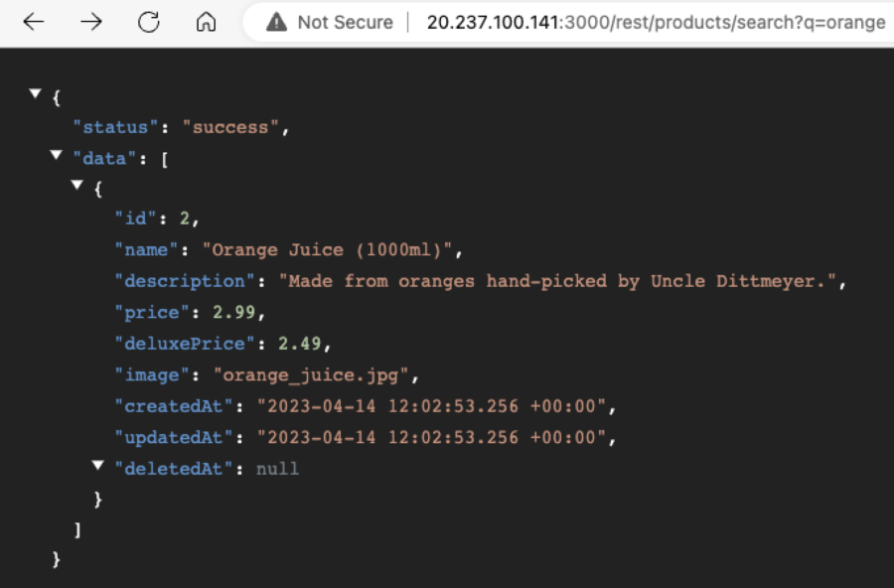
Task: Click the Not Secure warning triangle icon
Action: click(x=277, y=22)
